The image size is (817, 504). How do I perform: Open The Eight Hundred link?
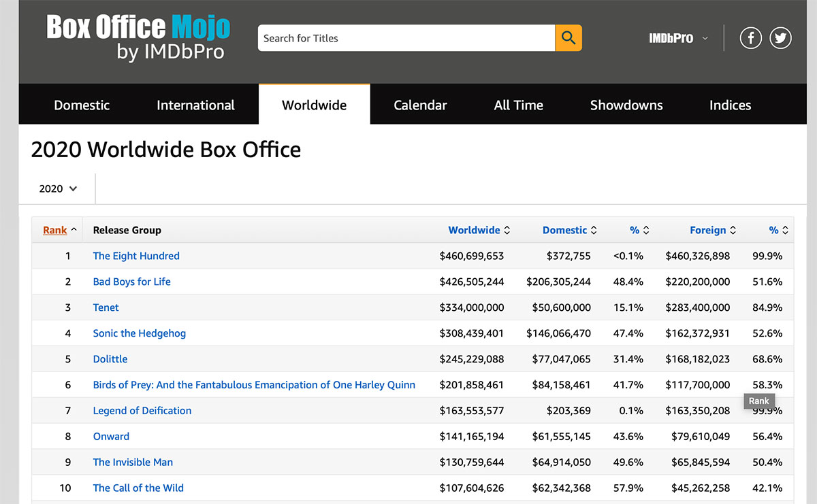click(136, 256)
